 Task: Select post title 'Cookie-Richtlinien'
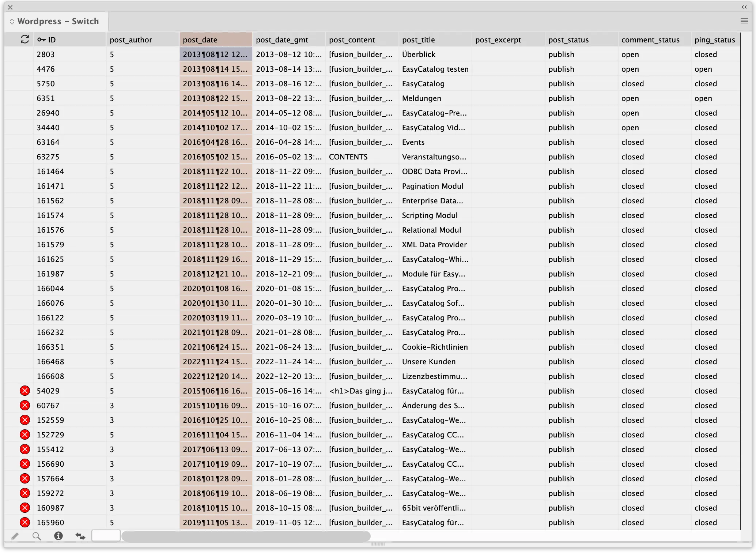(x=435, y=347)
